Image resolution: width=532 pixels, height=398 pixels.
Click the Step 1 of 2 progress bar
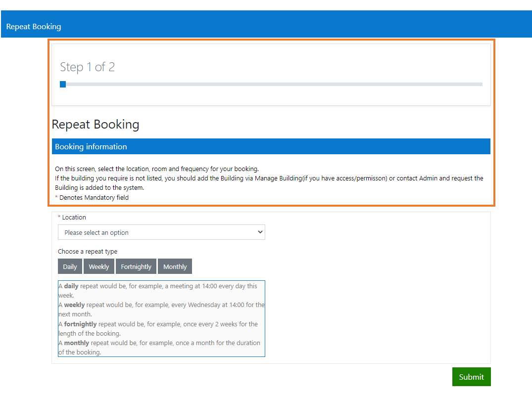point(271,85)
